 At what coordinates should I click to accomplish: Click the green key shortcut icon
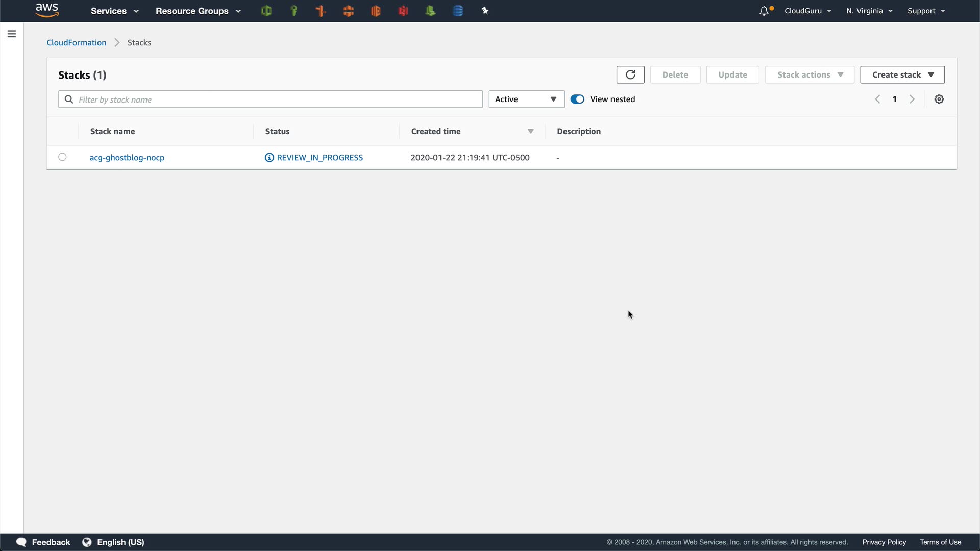[x=293, y=11]
